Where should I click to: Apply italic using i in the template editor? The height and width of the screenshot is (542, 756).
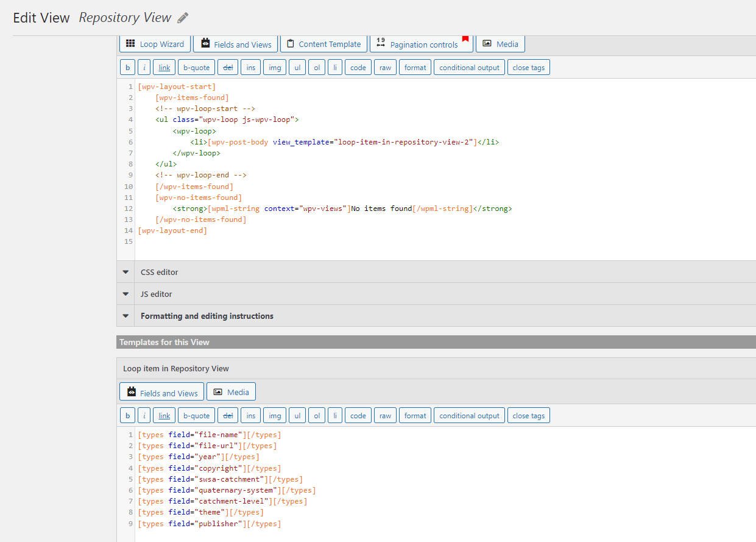tap(144, 416)
